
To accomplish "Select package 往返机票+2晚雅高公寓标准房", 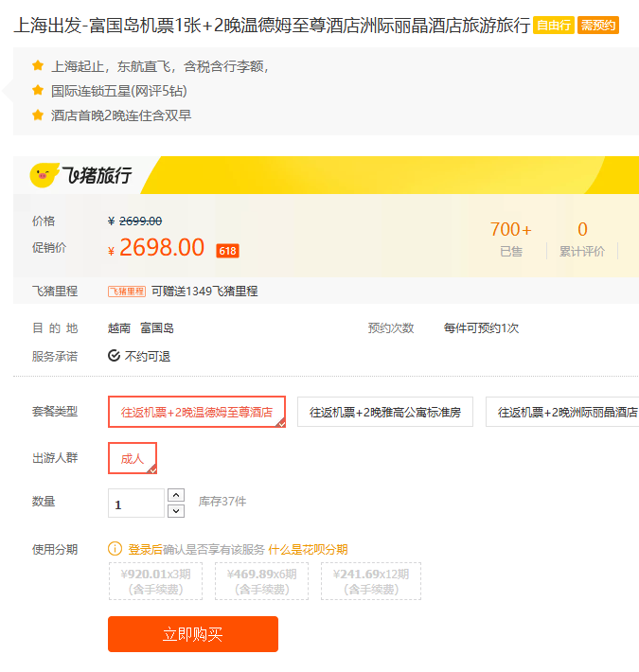I will [x=385, y=412].
